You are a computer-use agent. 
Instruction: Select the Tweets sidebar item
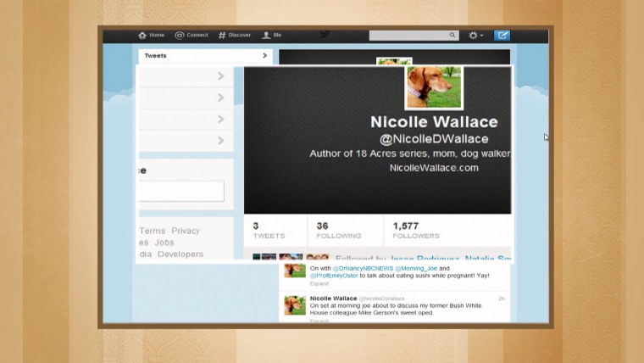204,56
